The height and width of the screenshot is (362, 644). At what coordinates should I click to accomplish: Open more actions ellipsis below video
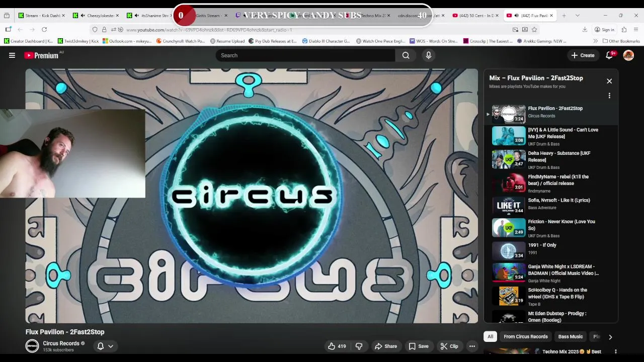pos(472,346)
